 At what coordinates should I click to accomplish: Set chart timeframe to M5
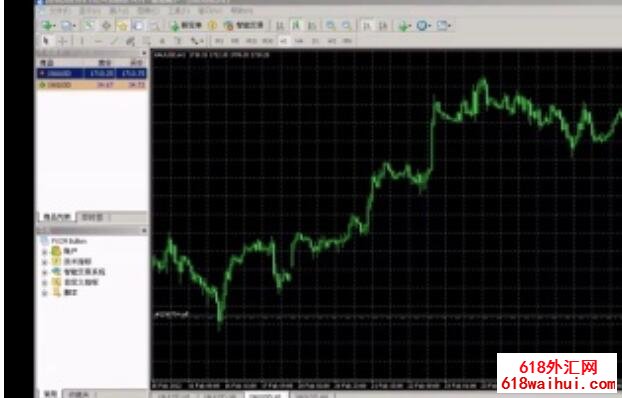point(234,41)
